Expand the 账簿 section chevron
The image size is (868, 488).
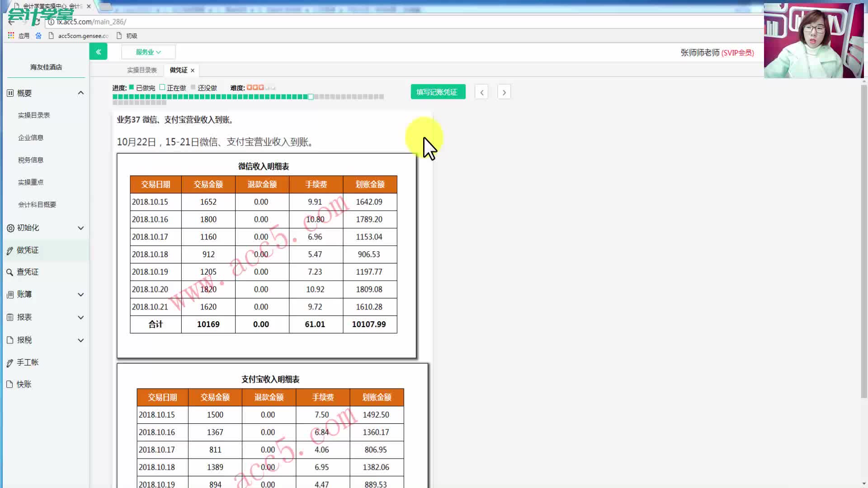coord(81,295)
